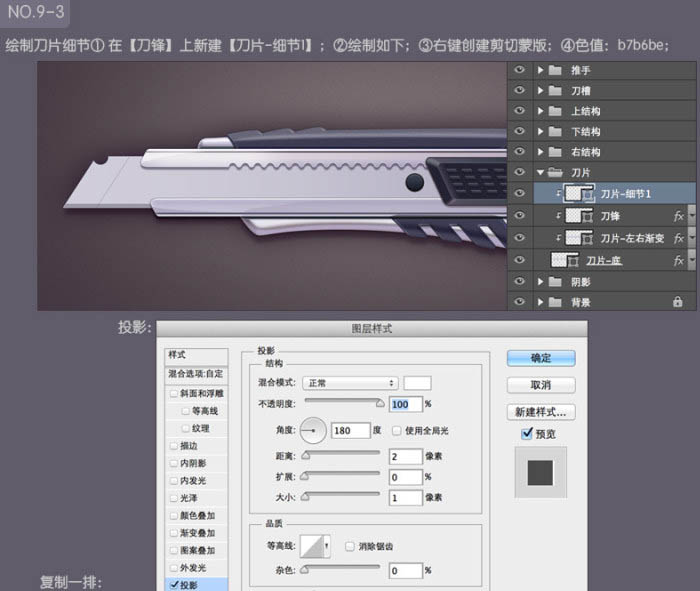700x591 pixels.
Task: Click fx icon on 刀片-左右渐变 layer
Action: point(679,238)
